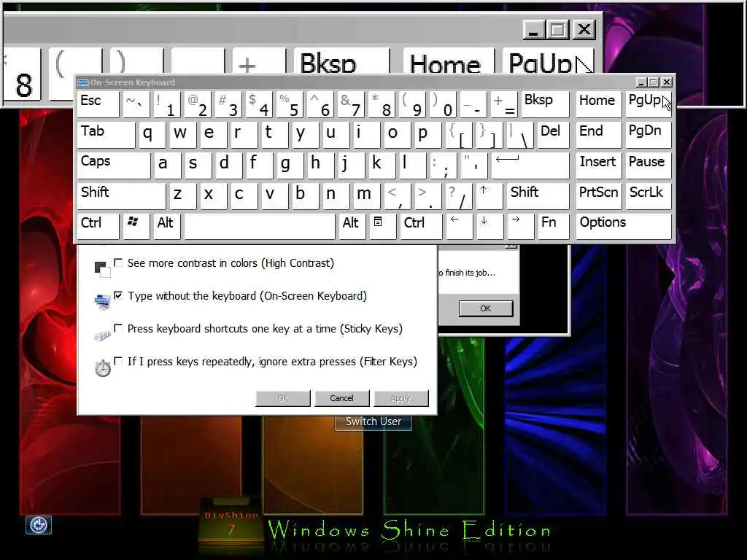Click the context menu key on the keyboard
The image size is (747, 560).
tap(382, 226)
